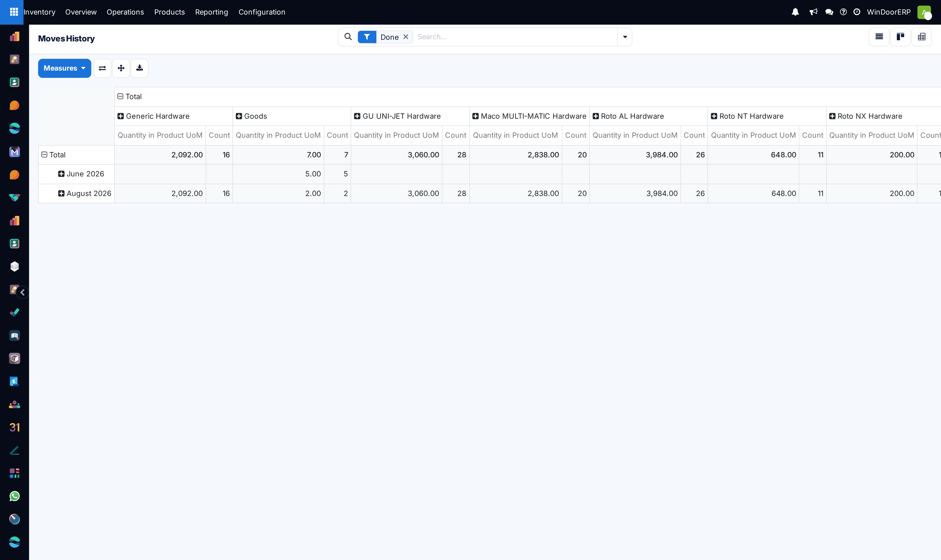
Task: Download the pivot as spreadsheet
Action: (140, 68)
